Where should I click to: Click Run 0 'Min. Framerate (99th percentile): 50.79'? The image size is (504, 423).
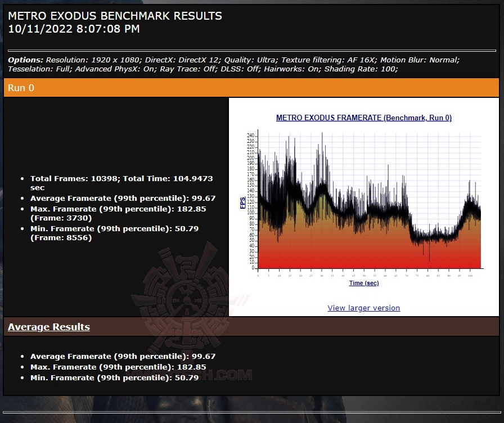pos(114,228)
